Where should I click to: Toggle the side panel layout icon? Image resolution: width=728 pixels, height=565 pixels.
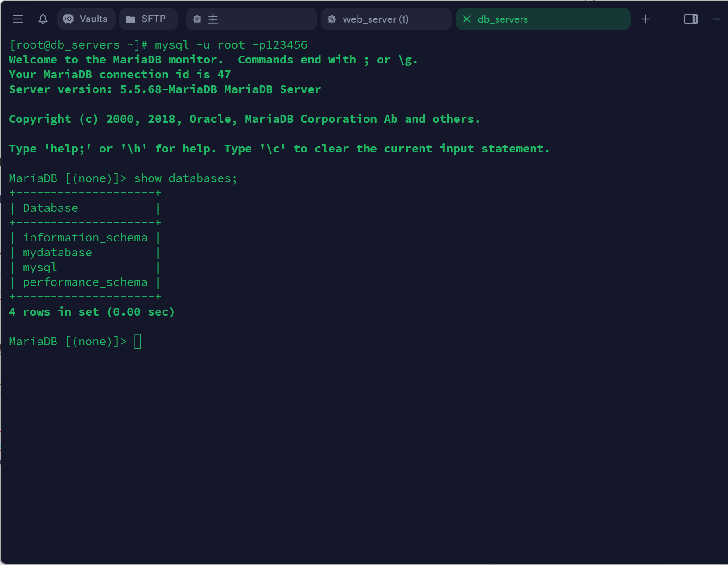pos(691,19)
